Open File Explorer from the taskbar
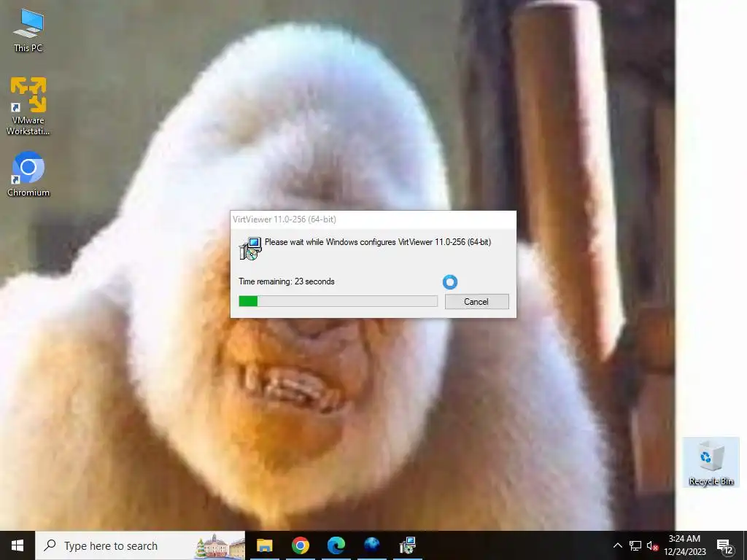Viewport: 747px width, 560px height. coord(264,545)
